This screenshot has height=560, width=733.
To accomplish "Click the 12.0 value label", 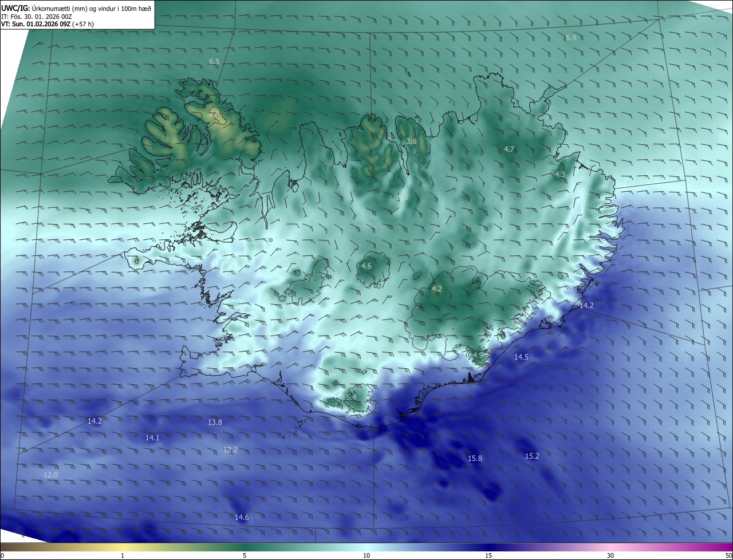I will (50, 475).
